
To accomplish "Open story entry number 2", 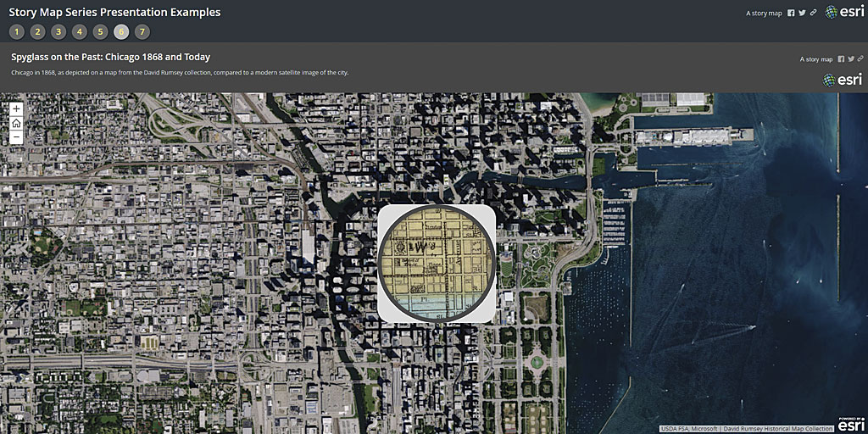I will 37,31.
